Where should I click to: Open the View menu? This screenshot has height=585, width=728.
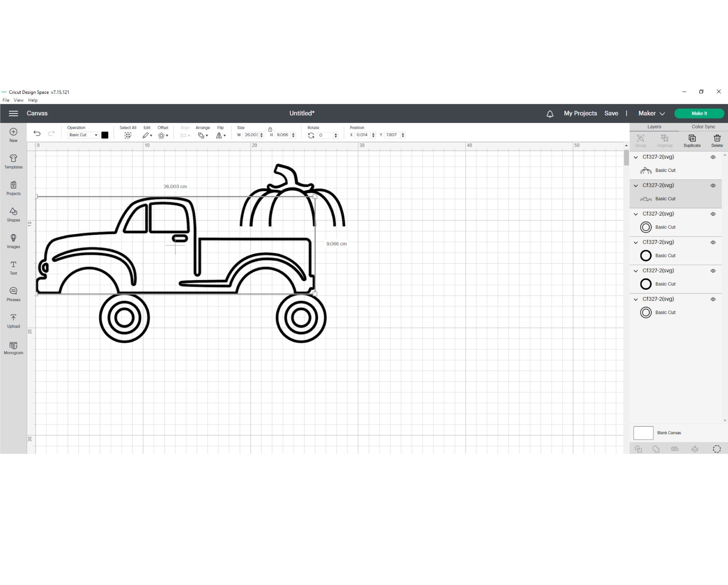pyautogui.click(x=18, y=100)
